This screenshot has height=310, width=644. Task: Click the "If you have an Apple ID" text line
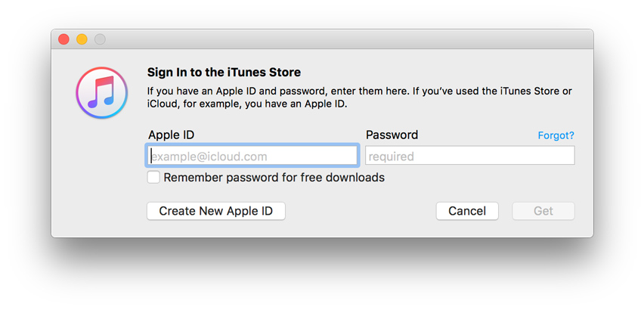click(x=359, y=91)
